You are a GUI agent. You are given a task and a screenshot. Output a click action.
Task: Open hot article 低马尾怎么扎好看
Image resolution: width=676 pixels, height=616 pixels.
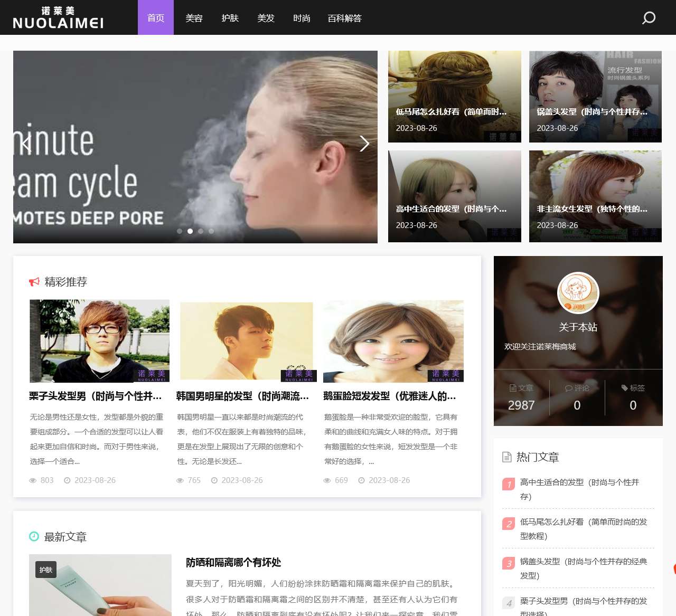click(584, 529)
